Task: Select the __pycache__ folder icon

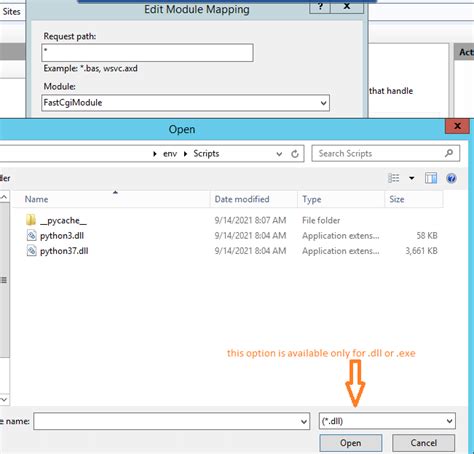Action: [31, 220]
